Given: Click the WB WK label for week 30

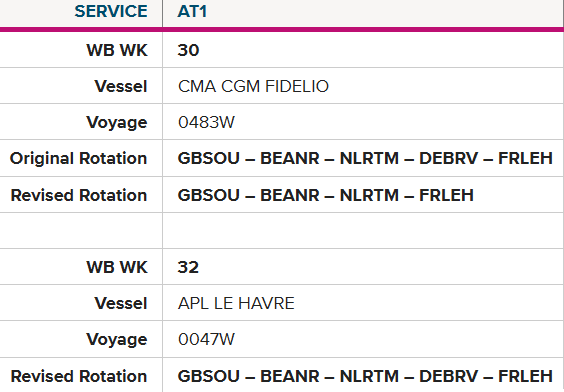Looking at the screenshot, I should click(x=117, y=50).
